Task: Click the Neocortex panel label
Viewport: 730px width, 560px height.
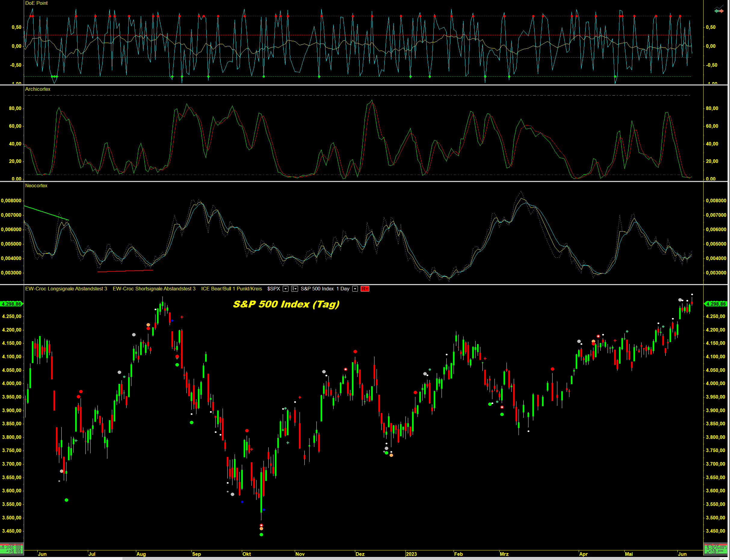Action: click(36, 186)
